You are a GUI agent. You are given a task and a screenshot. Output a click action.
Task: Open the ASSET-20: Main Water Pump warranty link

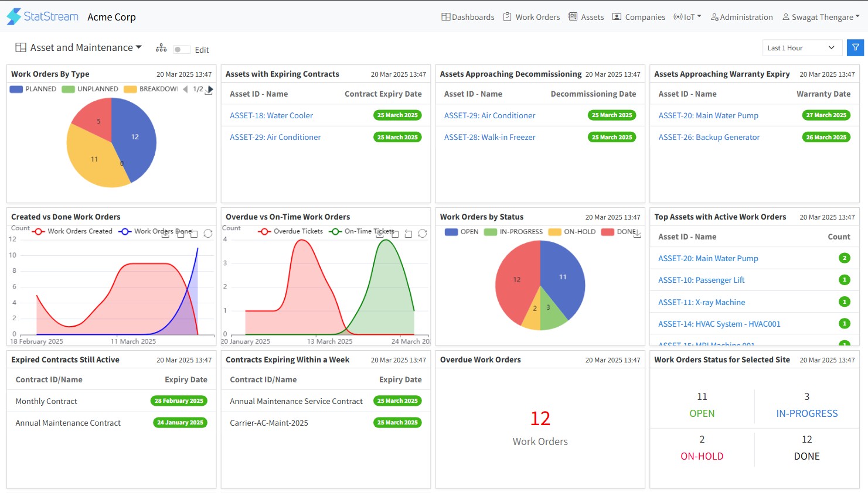708,115
